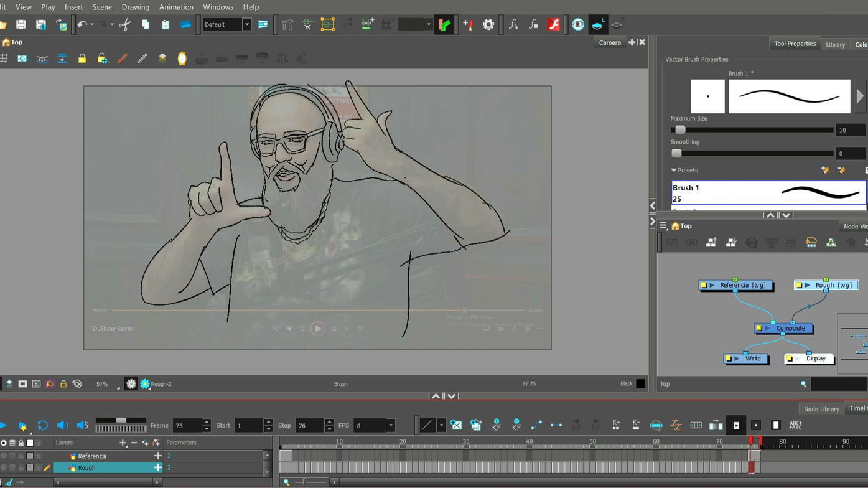The image size is (868, 488).
Task: Click the eye icon in main toolbar
Action: pyautogui.click(x=578, y=24)
